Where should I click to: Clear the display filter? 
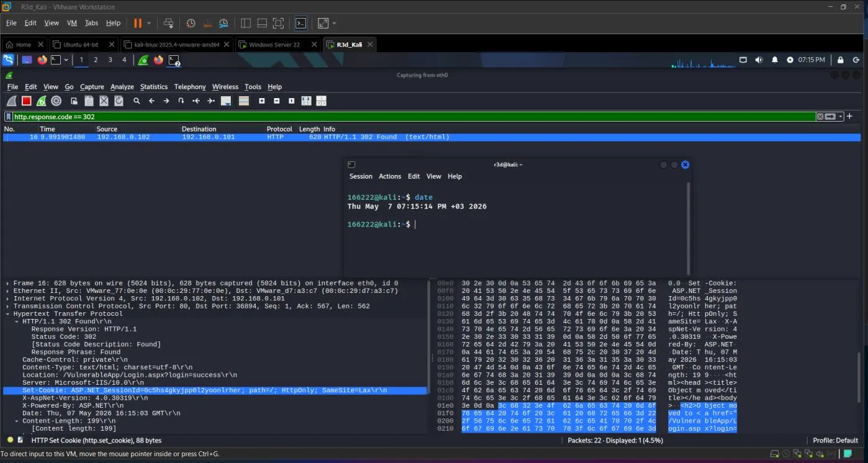pyautogui.click(x=820, y=117)
